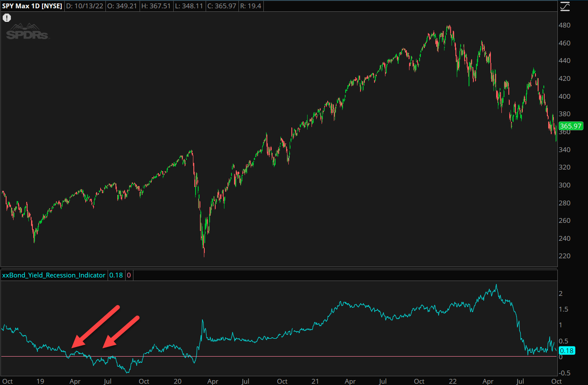Screen dimensions: 588x385
Task: Click the L: 348.11 low price field
Action: click(x=189, y=6)
